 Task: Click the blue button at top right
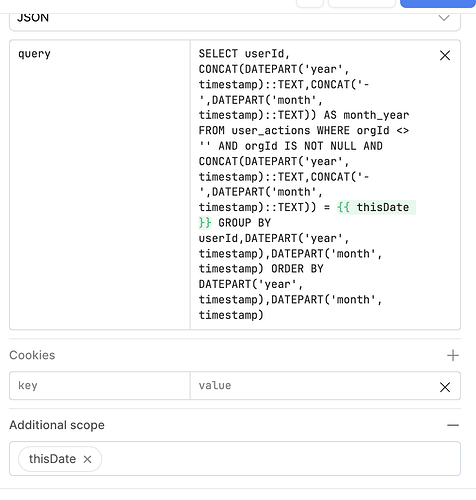[438, 3]
